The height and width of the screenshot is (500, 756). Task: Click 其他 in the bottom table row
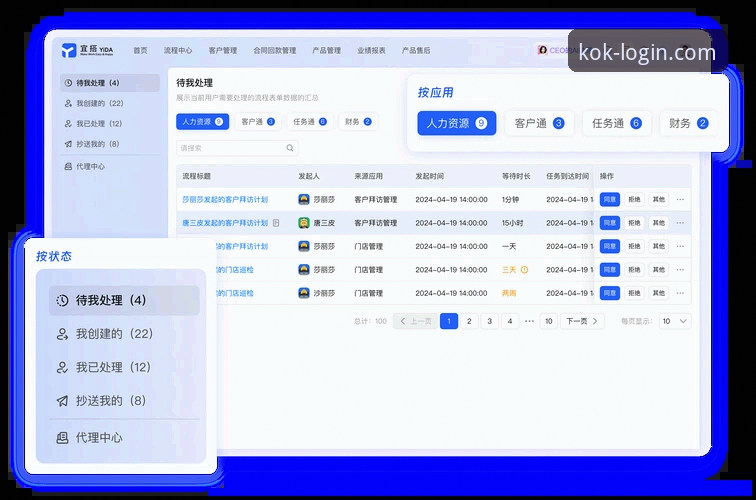(x=659, y=293)
